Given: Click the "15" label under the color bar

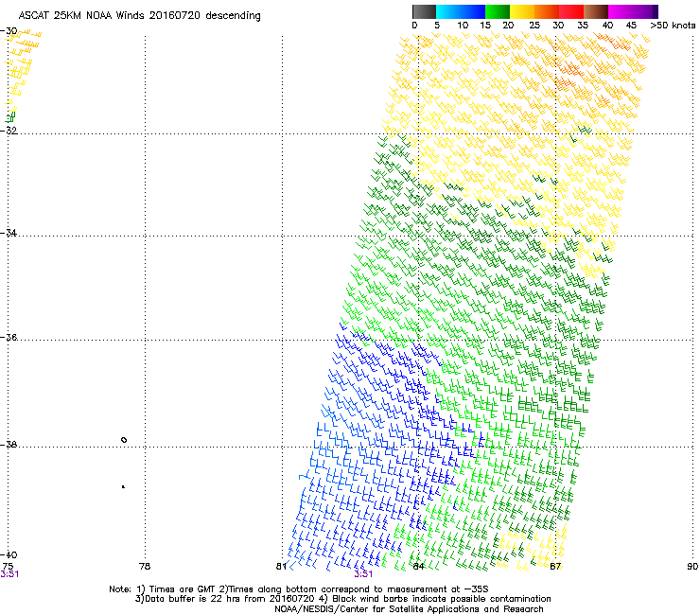Looking at the screenshot, I should [485, 26].
